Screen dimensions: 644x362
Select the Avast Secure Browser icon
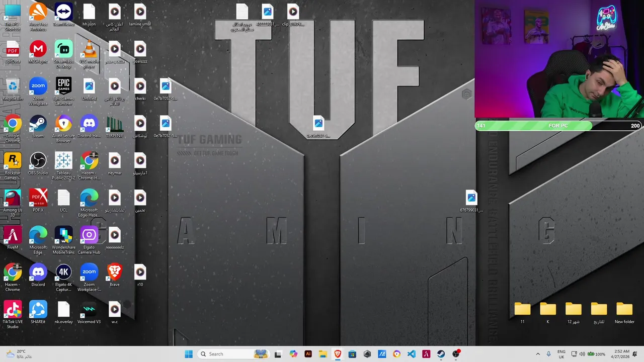[x=63, y=129]
